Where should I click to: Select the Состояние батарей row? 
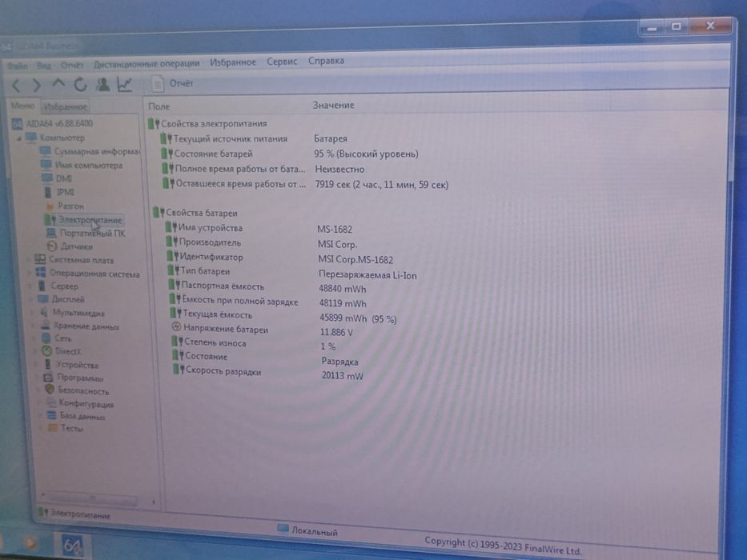coord(290,154)
